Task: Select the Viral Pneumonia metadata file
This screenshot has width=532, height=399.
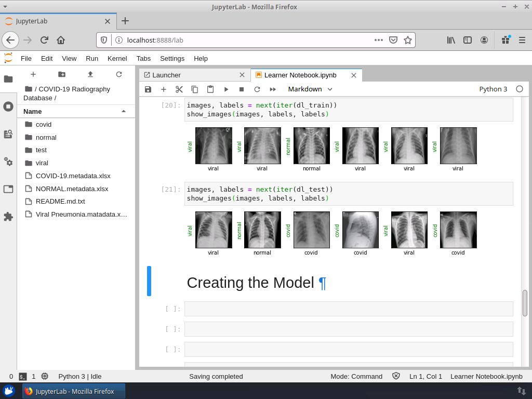Action: [x=76, y=214]
